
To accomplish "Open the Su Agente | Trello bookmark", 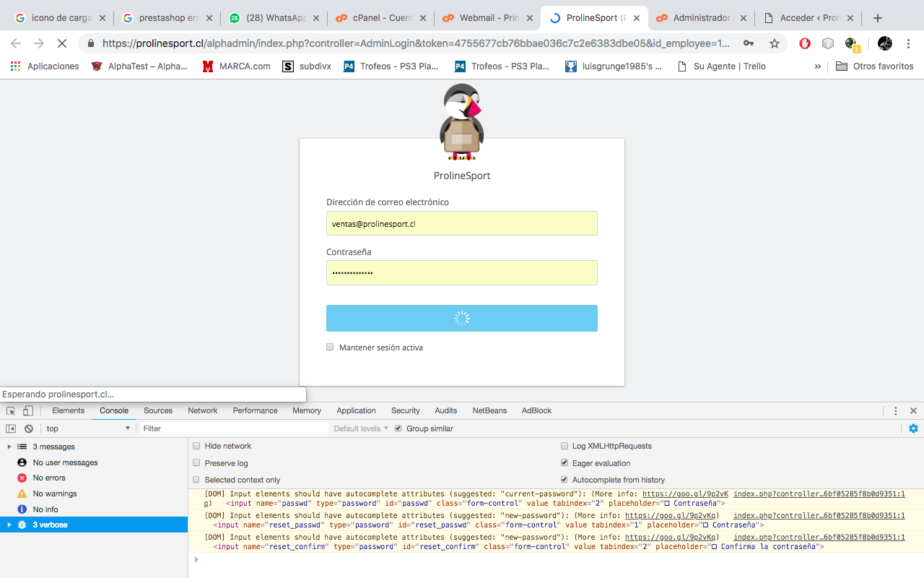I will point(721,66).
